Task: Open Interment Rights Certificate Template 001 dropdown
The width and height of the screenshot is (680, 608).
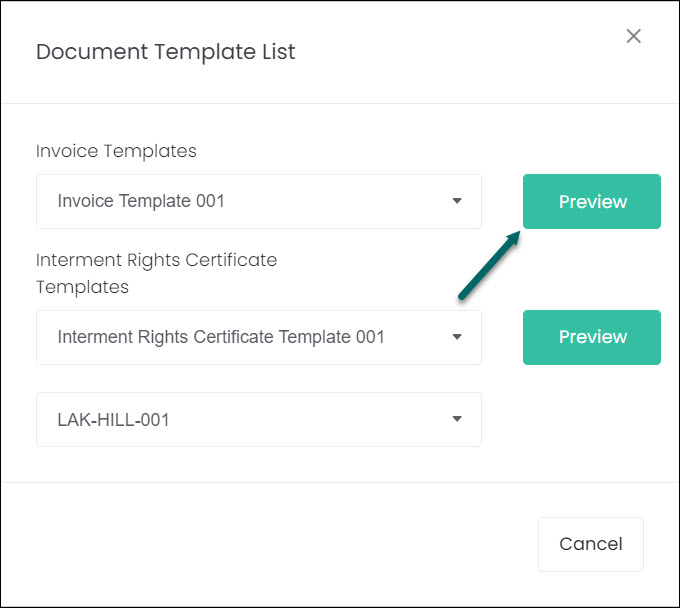Action: click(x=259, y=337)
